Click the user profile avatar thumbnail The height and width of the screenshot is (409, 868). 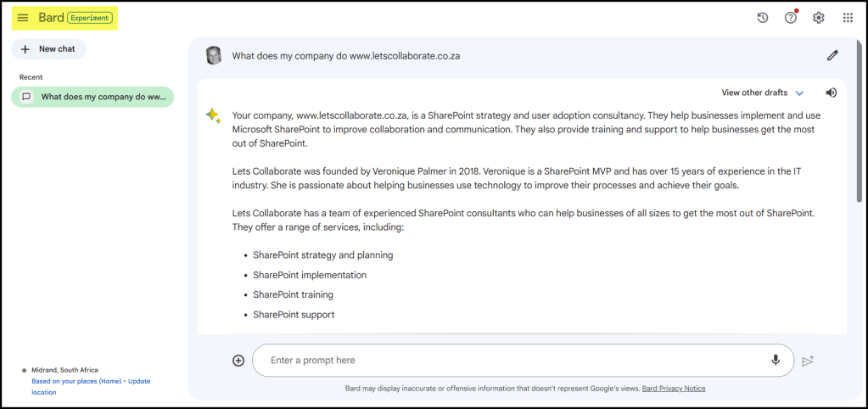[214, 56]
